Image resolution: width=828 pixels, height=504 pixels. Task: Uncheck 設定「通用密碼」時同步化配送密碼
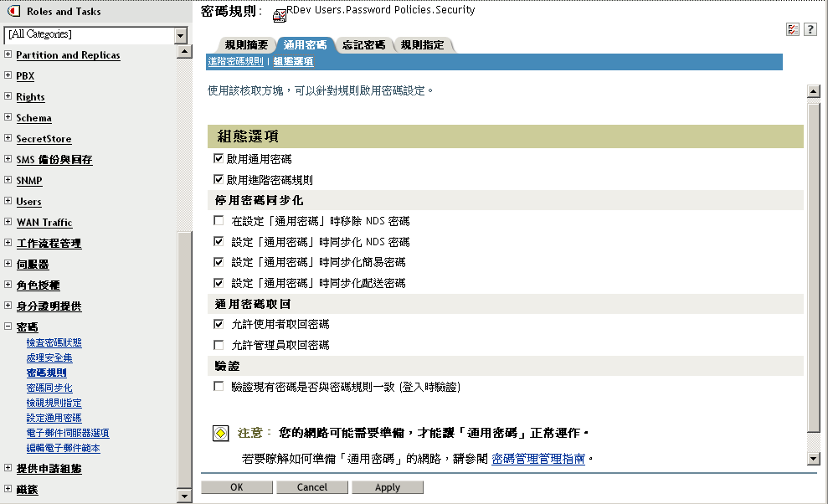click(219, 283)
